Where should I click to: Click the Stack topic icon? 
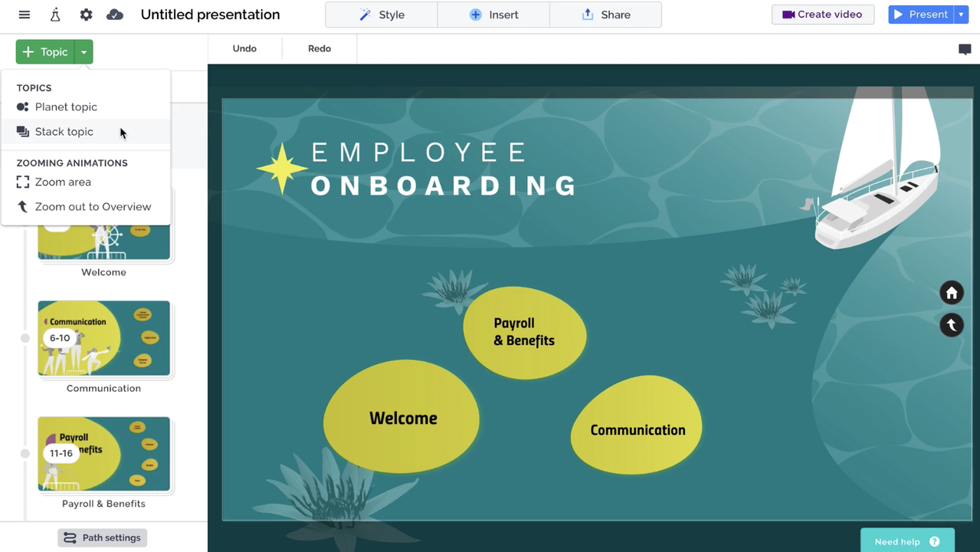coord(23,131)
